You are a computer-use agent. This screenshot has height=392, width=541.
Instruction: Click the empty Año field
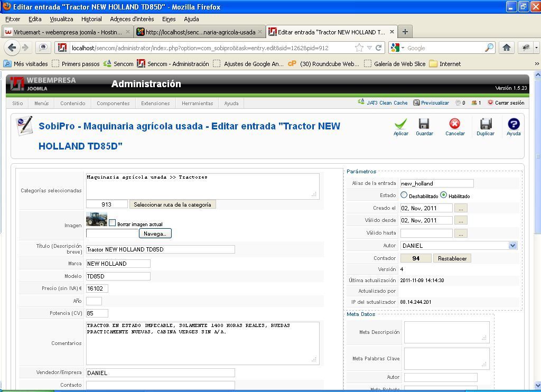tap(94, 301)
